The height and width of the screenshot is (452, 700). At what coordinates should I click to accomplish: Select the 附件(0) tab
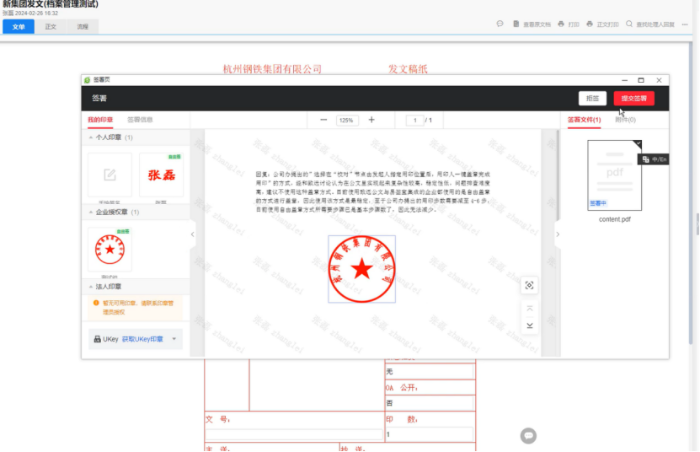[625, 120]
